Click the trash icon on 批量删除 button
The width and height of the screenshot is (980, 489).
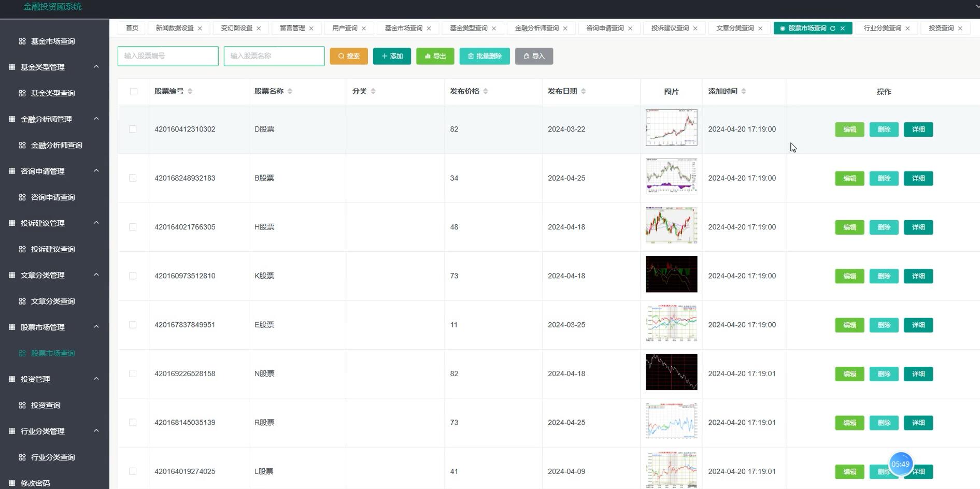click(x=471, y=56)
